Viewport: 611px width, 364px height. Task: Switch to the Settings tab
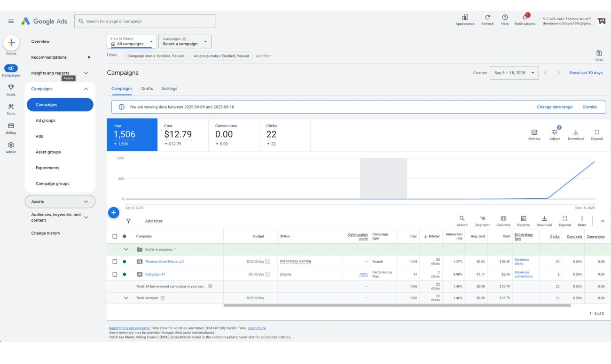[170, 89]
